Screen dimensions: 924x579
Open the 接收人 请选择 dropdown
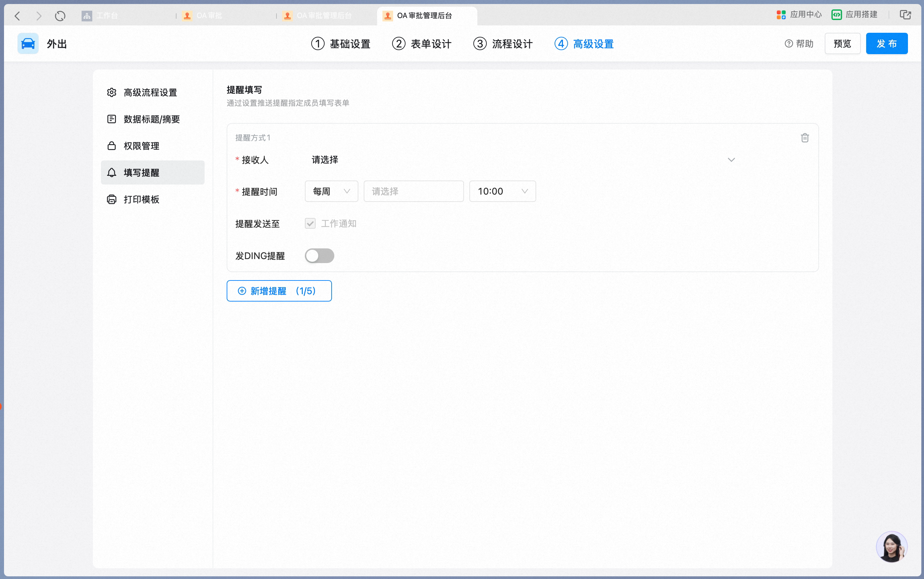(x=523, y=160)
